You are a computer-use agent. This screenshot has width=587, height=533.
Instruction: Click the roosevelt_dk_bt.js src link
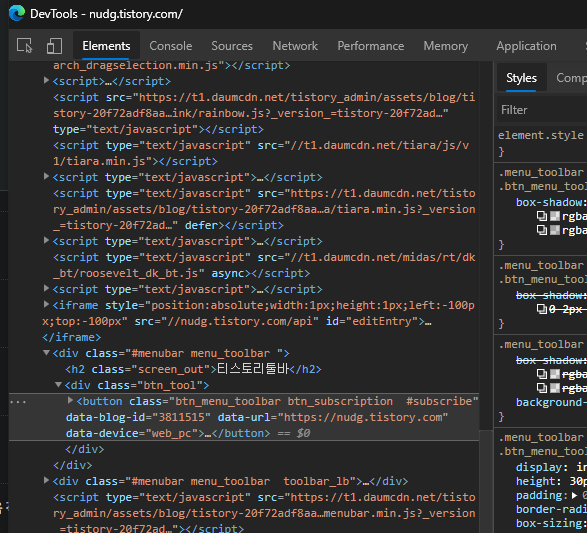coord(264,265)
